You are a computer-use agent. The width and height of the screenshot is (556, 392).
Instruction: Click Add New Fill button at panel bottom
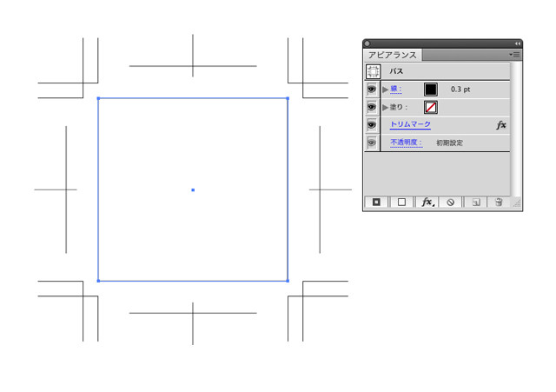click(401, 202)
